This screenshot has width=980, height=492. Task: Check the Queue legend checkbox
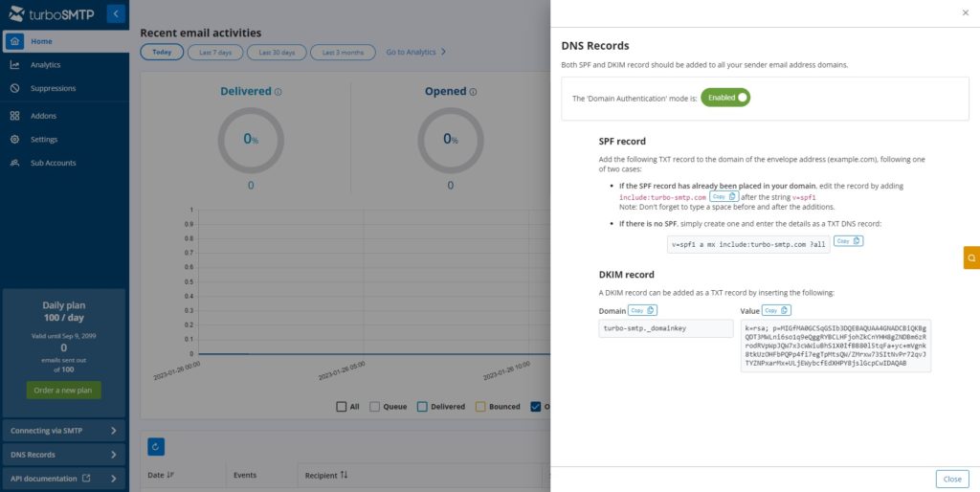click(375, 407)
